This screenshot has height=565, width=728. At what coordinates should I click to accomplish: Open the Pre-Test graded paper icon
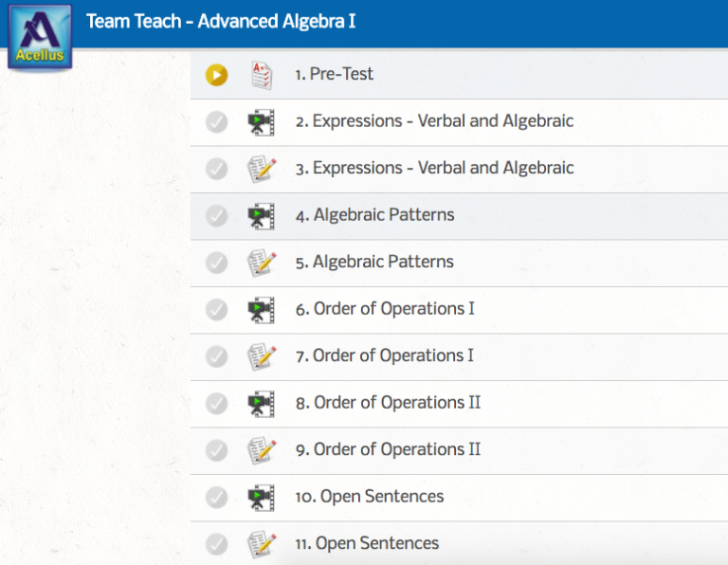pos(262,75)
